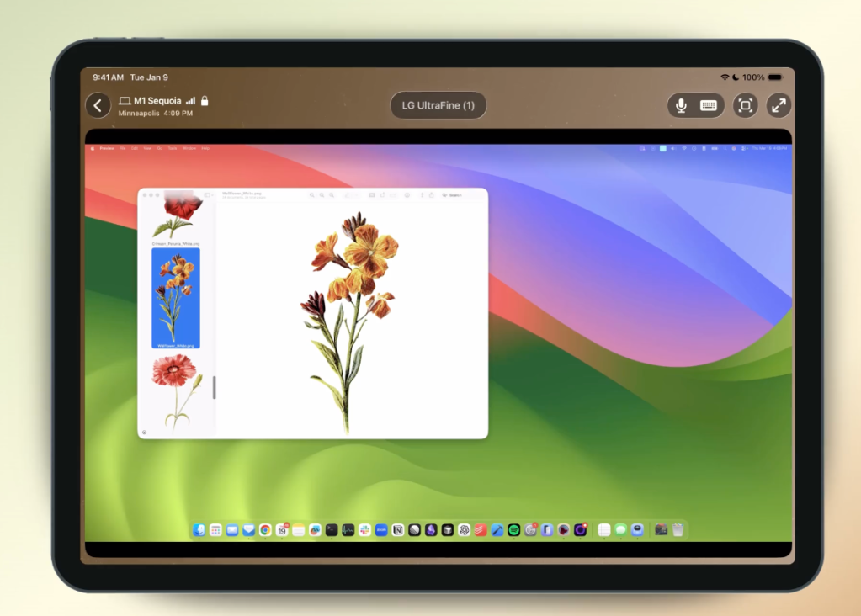
Task: Open Finder from the Dock
Action: (x=199, y=530)
